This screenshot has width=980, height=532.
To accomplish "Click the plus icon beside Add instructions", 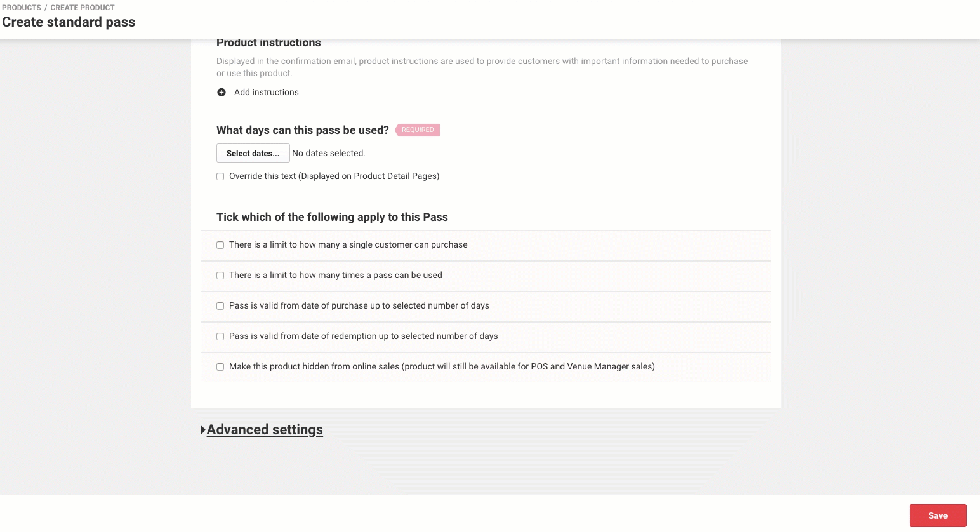I will click(222, 92).
